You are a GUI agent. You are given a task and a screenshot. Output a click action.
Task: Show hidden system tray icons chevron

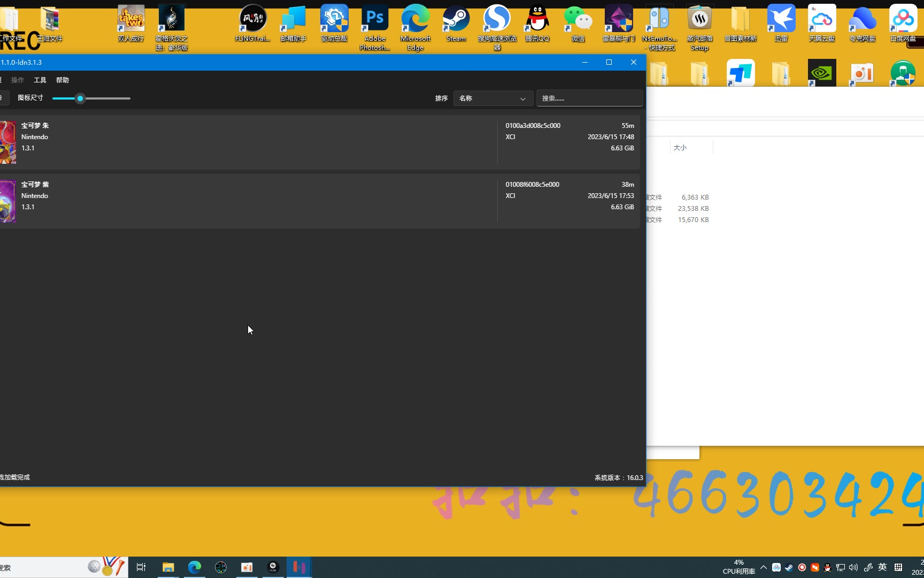764,567
